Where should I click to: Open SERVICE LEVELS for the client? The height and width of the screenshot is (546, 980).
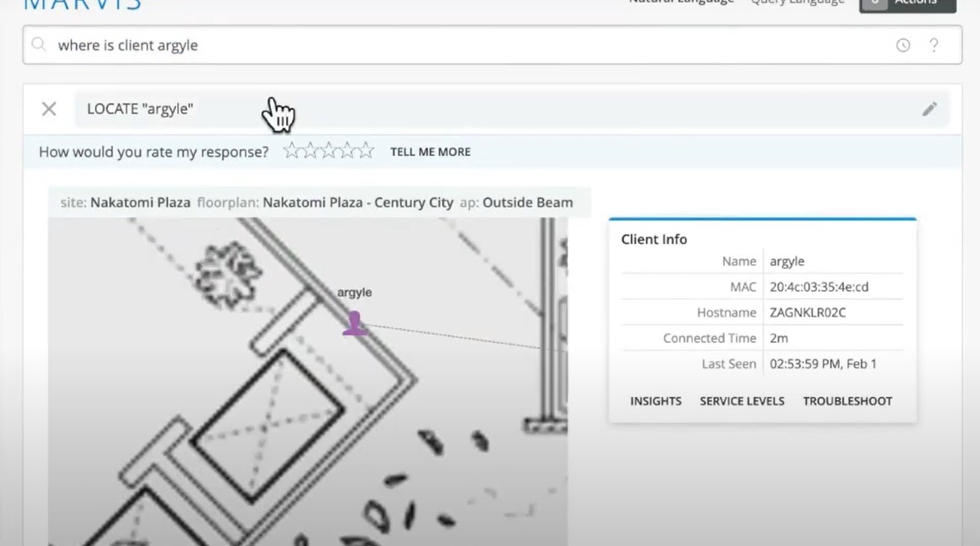pyautogui.click(x=741, y=401)
